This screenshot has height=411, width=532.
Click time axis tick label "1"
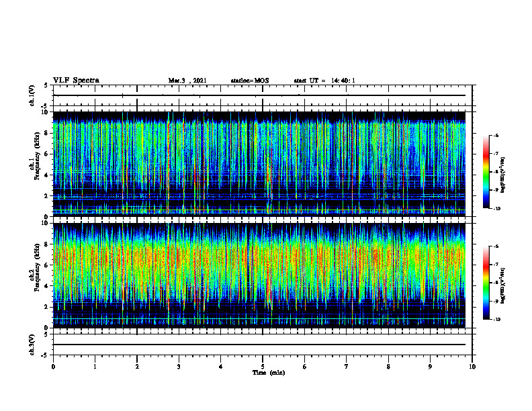point(95,367)
